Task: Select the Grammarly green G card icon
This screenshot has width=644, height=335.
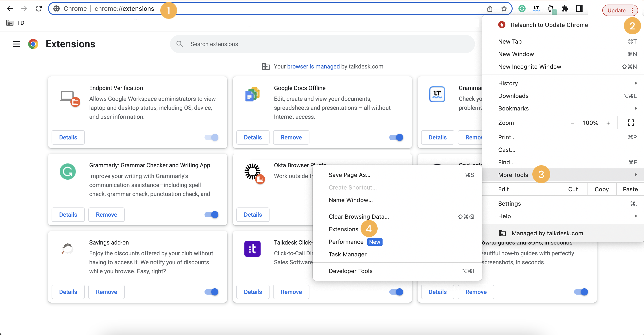Action: [68, 172]
